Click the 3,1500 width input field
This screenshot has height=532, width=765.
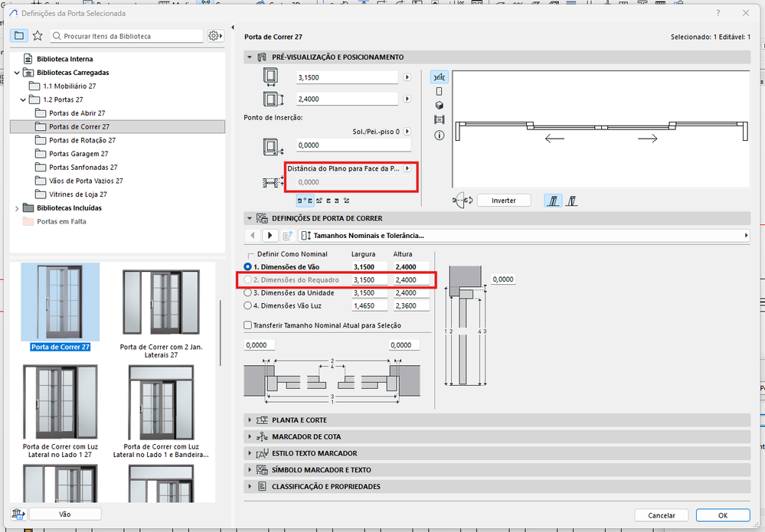348,77
